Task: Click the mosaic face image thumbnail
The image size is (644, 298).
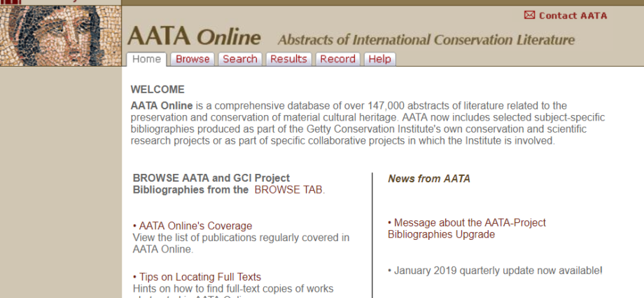Action: tap(60, 36)
